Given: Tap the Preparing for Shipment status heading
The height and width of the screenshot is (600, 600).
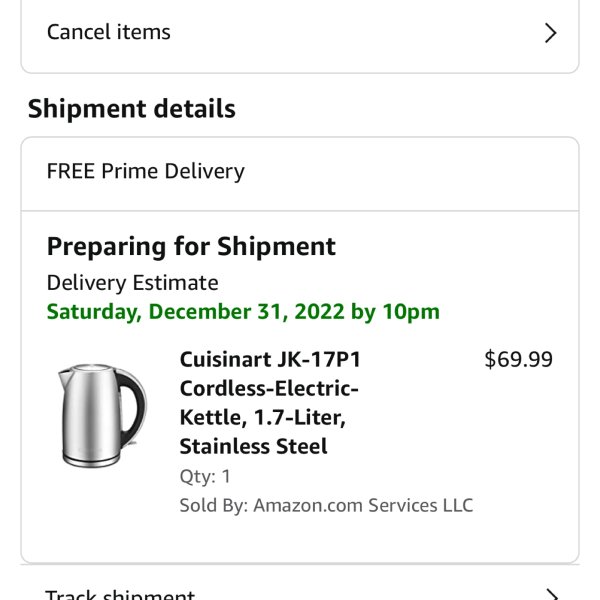Looking at the screenshot, I should pyautogui.click(x=191, y=246).
